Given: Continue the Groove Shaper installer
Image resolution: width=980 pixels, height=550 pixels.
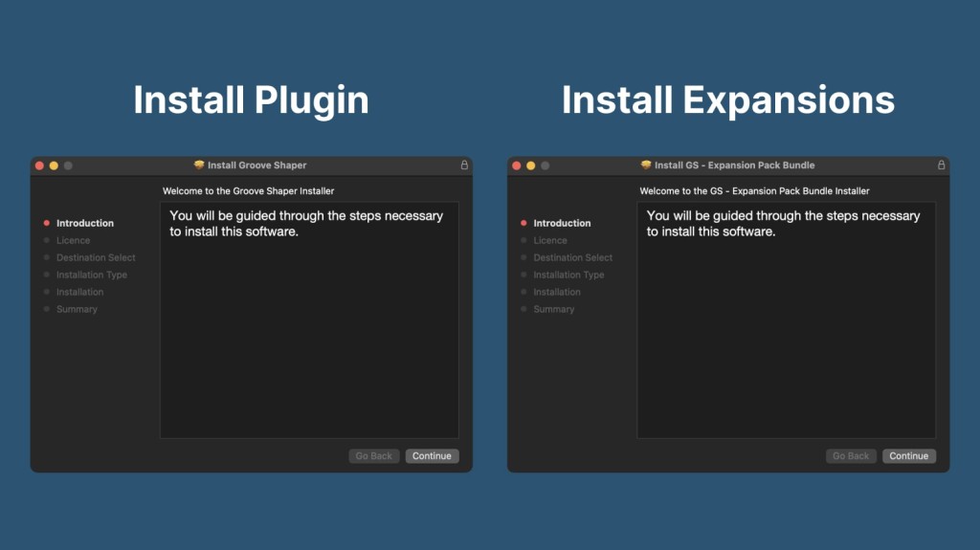Looking at the screenshot, I should point(432,455).
